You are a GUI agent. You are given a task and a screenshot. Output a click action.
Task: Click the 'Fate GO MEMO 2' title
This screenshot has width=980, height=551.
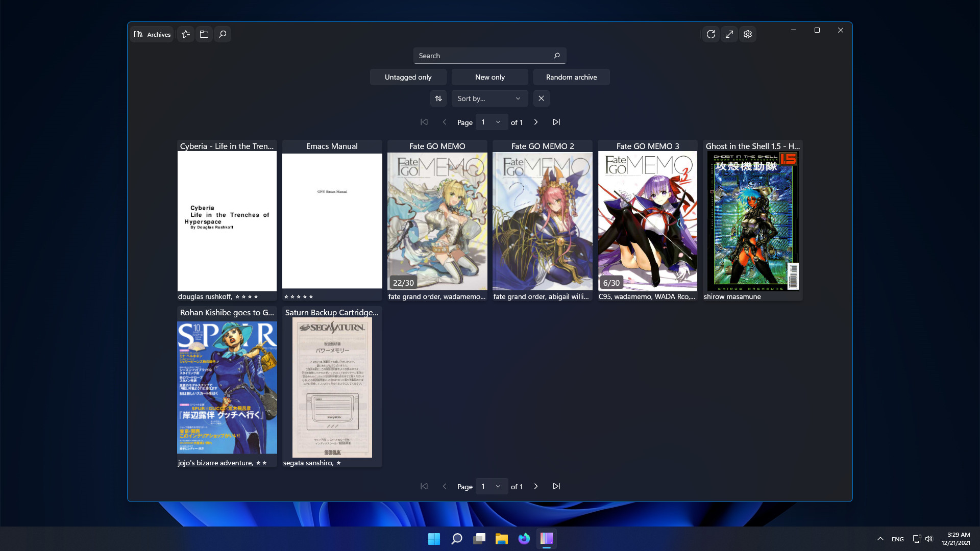(543, 146)
